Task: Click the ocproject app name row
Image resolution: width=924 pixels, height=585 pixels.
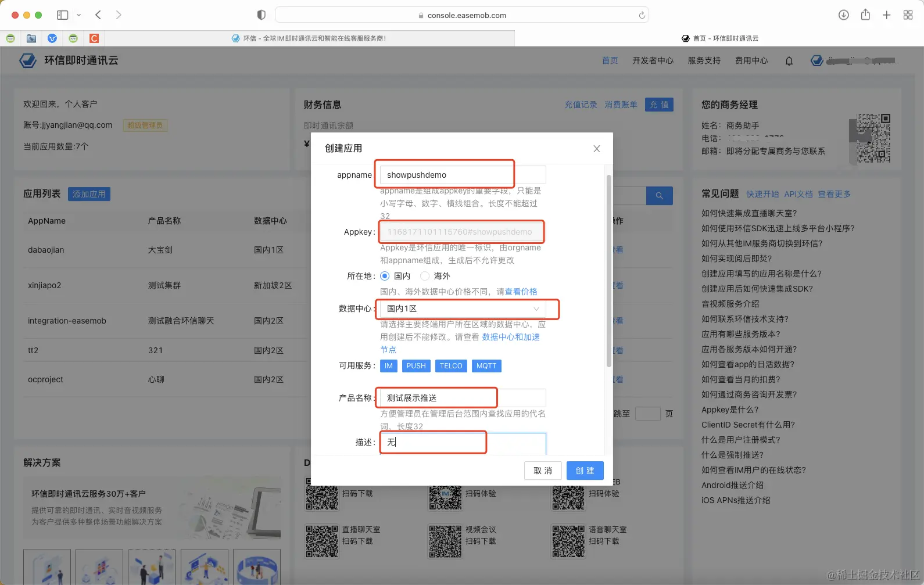Action: click(45, 379)
